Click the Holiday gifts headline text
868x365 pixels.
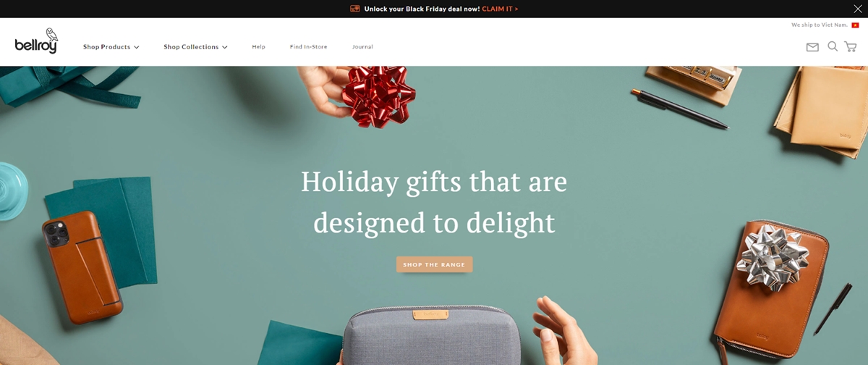434,201
